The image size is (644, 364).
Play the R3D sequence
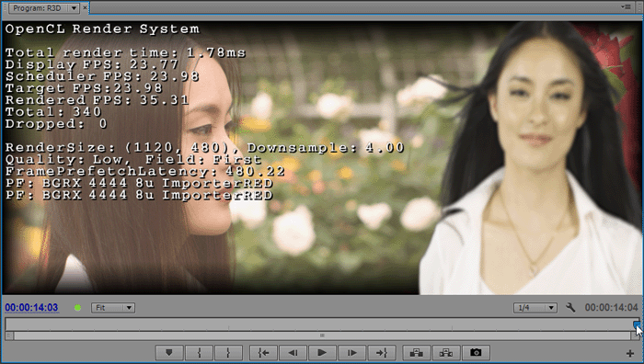322,352
